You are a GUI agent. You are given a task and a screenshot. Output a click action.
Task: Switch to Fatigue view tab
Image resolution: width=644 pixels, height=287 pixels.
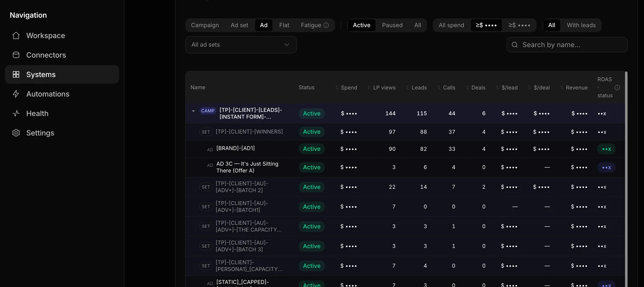(x=315, y=25)
